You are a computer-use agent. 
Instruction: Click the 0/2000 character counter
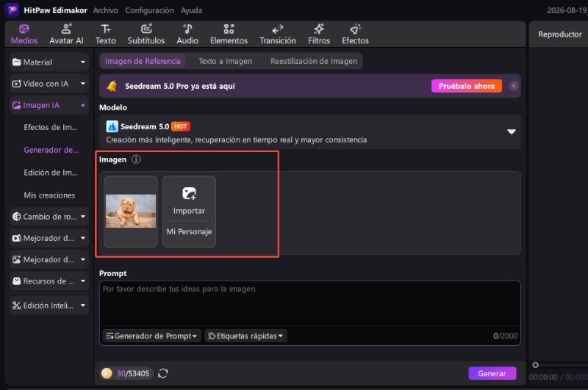pos(505,336)
